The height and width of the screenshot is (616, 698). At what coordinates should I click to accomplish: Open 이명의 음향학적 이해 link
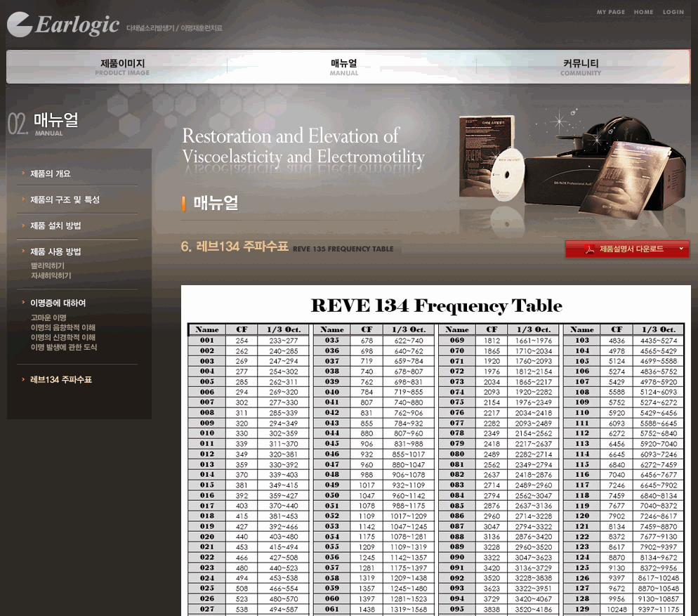point(62,327)
